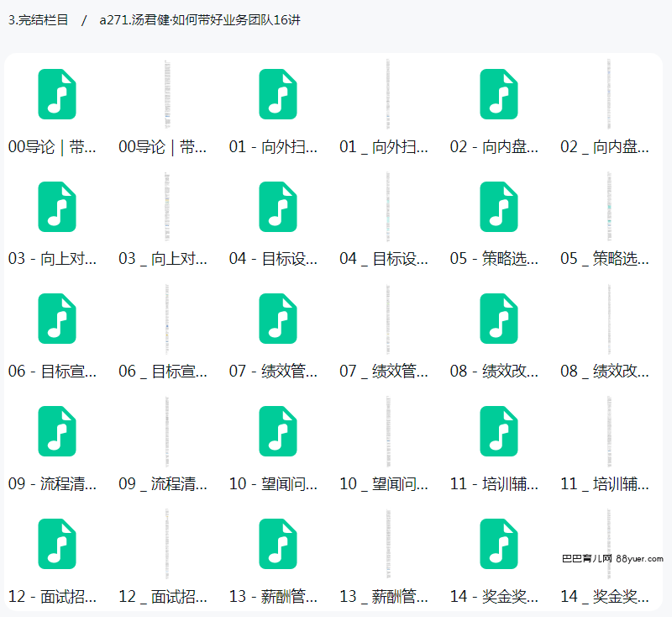Open document thumbnail for '04 _ 目标设...'

pyautogui.click(x=388, y=207)
